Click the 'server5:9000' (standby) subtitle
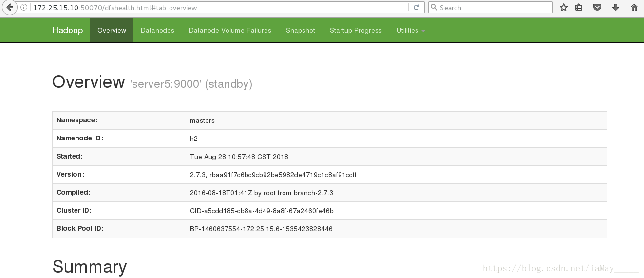The image size is (644, 278). [x=191, y=84]
